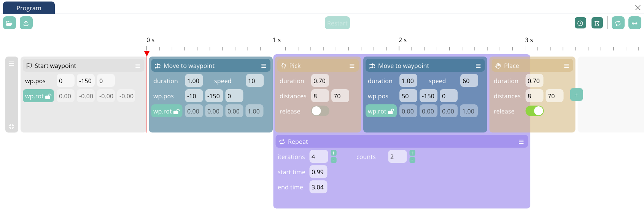Click the repeat loop toolbar icon
Image resolution: width=644 pixels, height=211 pixels.
618,23
